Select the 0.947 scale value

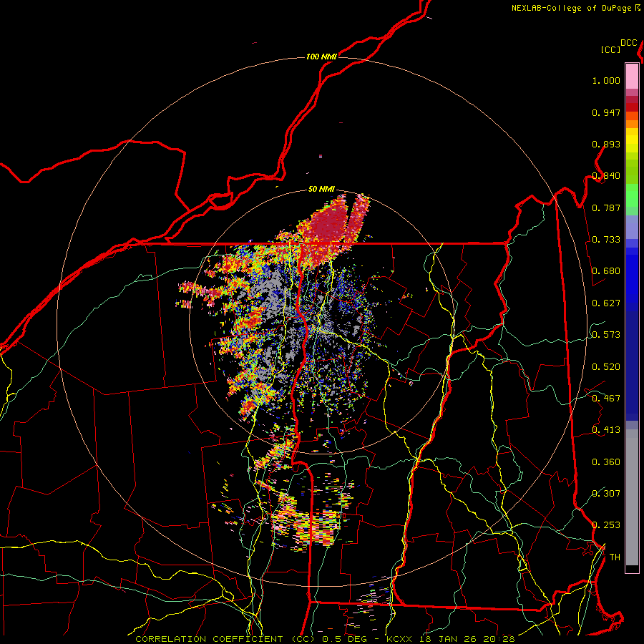pos(606,112)
